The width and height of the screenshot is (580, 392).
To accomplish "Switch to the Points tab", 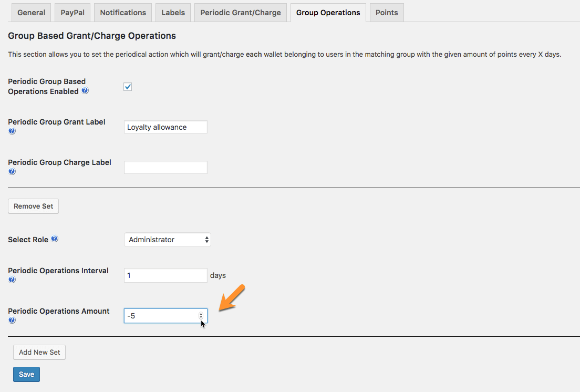I will coord(386,13).
